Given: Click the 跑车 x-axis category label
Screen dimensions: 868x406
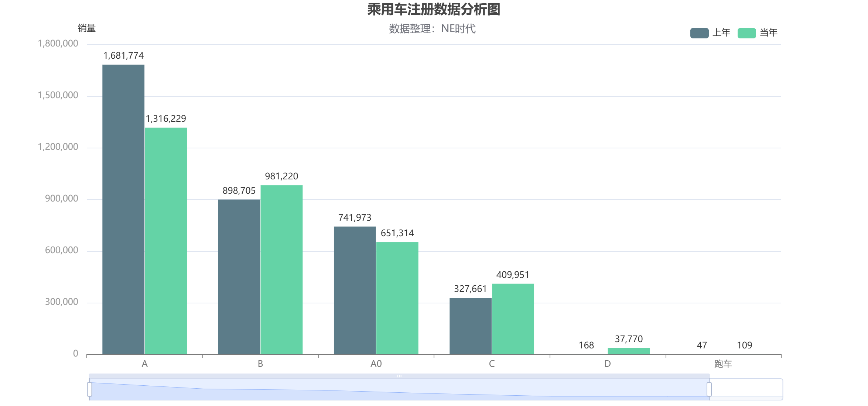Looking at the screenshot, I should [723, 364].
